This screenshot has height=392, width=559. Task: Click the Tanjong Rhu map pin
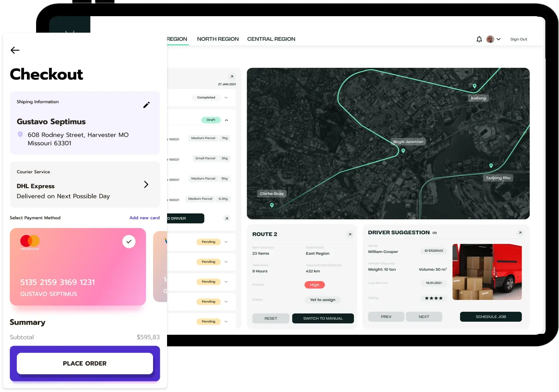[491, 166]
